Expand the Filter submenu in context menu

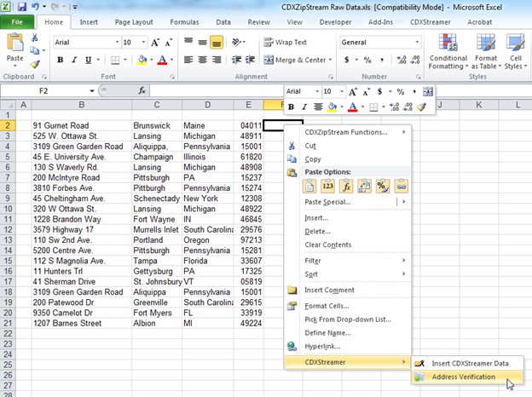coord(348,261)
